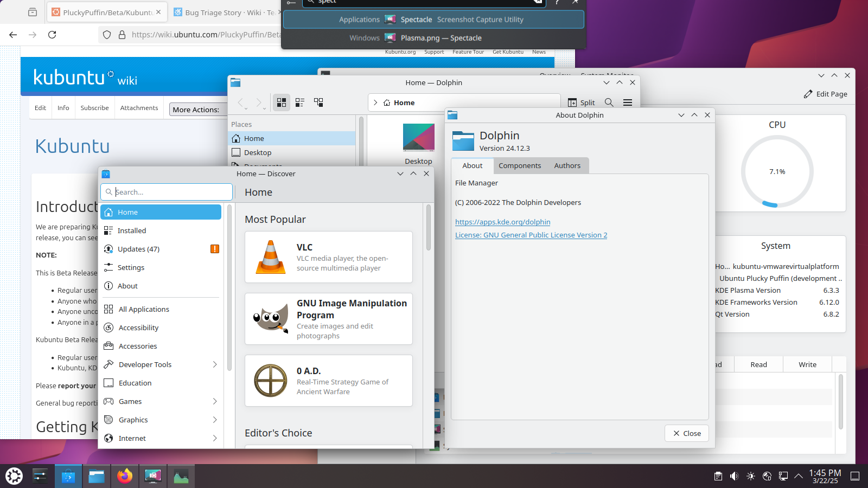This screenshot has height=488, width=868.
Task: Switch Dolphin to compact view mode
Action: coord(300,102)
